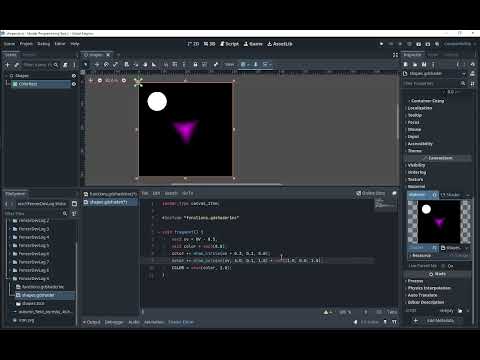
Task: Run the project with play icon
Action: tap(382, 44)
